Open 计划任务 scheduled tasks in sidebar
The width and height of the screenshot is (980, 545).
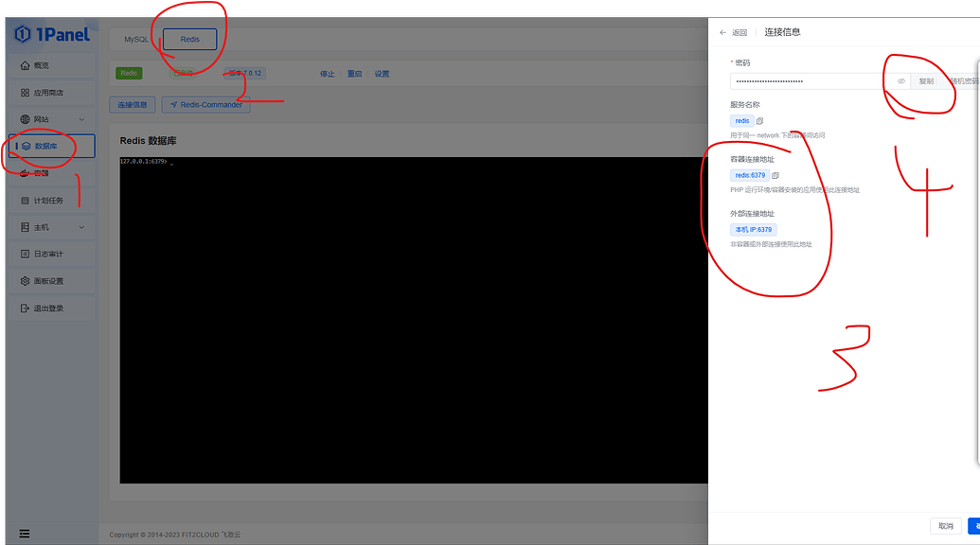[48, 201]
